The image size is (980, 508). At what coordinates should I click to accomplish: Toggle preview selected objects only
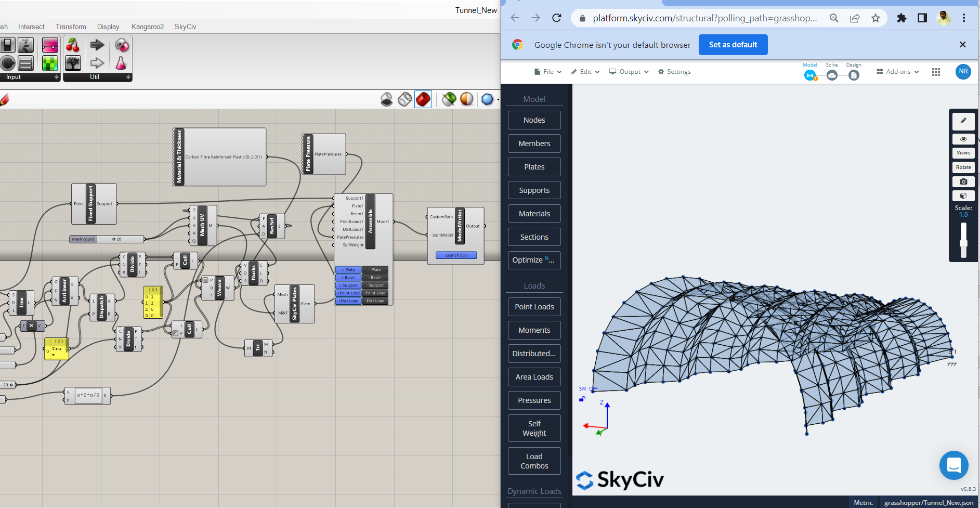coord(449,99)
